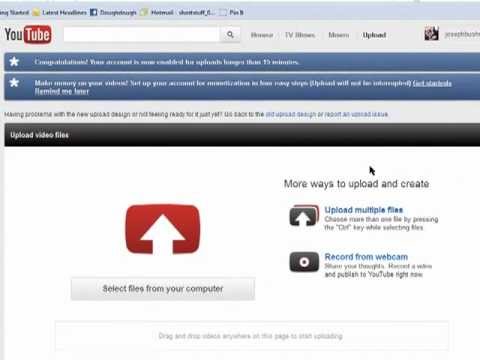The height and width of the screenshot is (360, 480).
Task: Click the user avatar thumbnail
Action: (431, 34)
